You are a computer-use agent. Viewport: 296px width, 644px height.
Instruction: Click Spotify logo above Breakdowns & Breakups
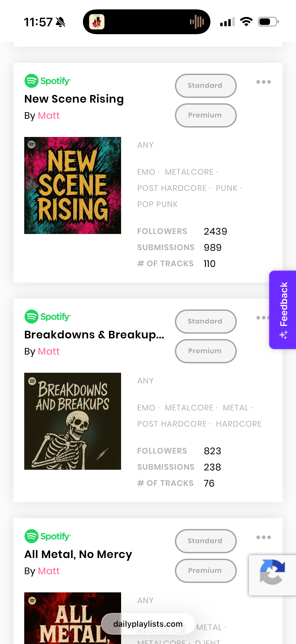pos(48,317)
